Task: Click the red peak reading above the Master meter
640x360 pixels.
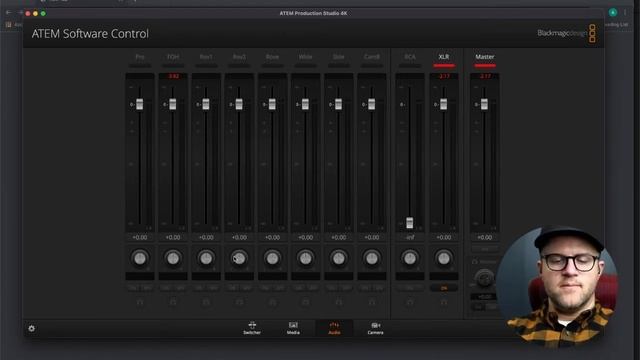Action: pyautogui.click(x=484, y=76)
